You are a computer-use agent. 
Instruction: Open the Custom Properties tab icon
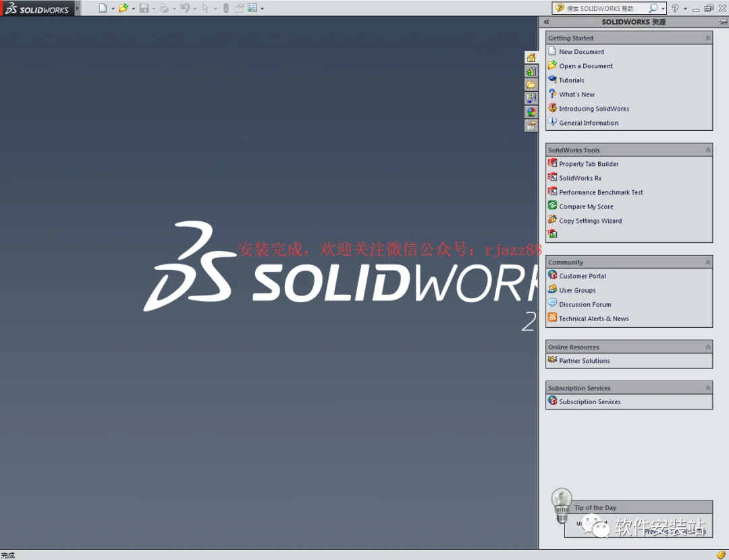[x=531, y=125]
